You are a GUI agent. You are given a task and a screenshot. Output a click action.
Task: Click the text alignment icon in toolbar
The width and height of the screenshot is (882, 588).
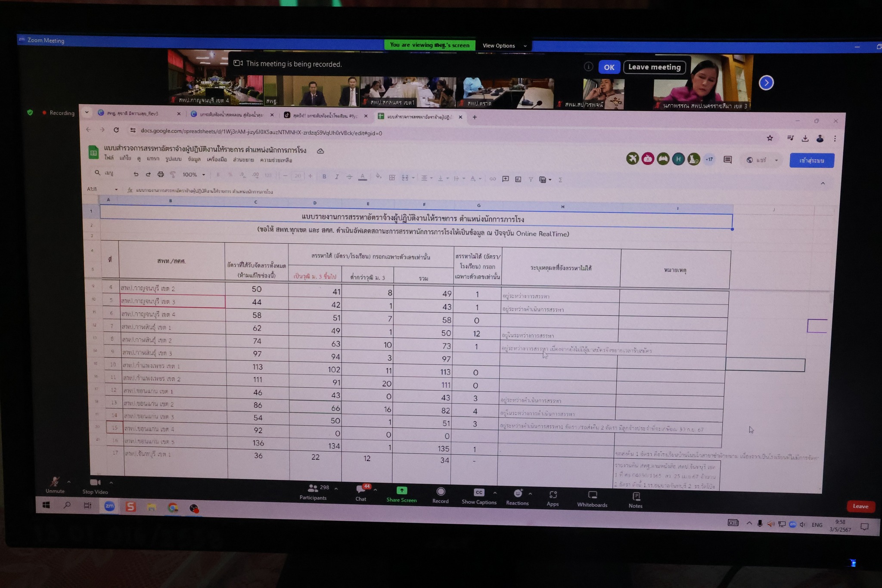coord(425,178)
